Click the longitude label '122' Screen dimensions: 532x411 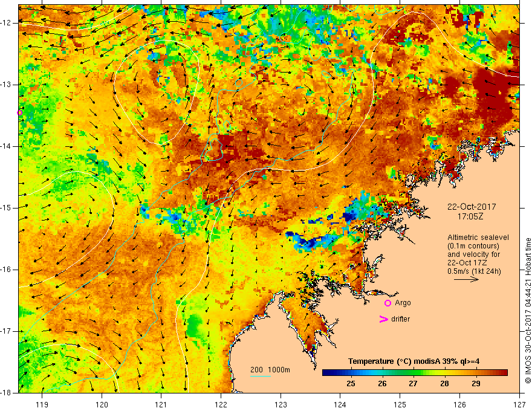point(221,404)
